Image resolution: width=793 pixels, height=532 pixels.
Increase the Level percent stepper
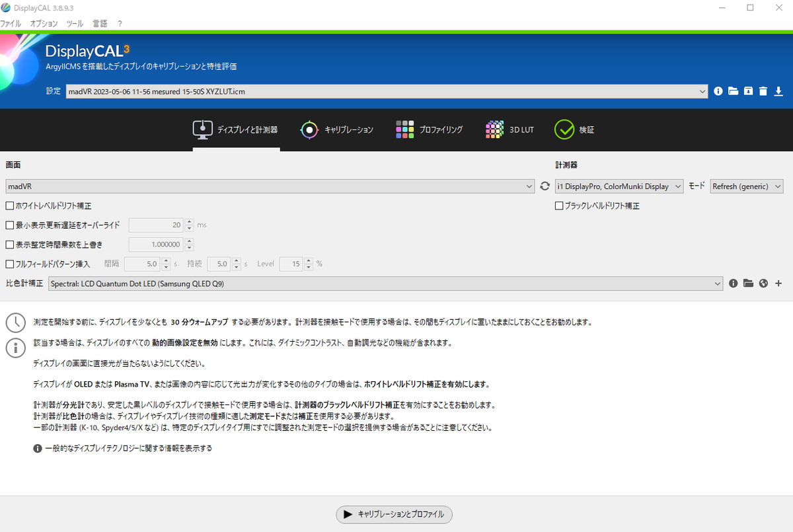308,260
